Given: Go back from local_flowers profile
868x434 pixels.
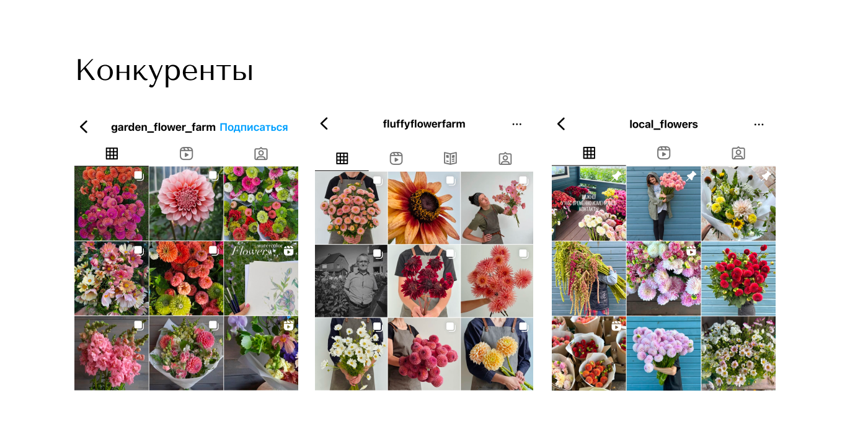Looking at the screenshot, I should point(561,124).
